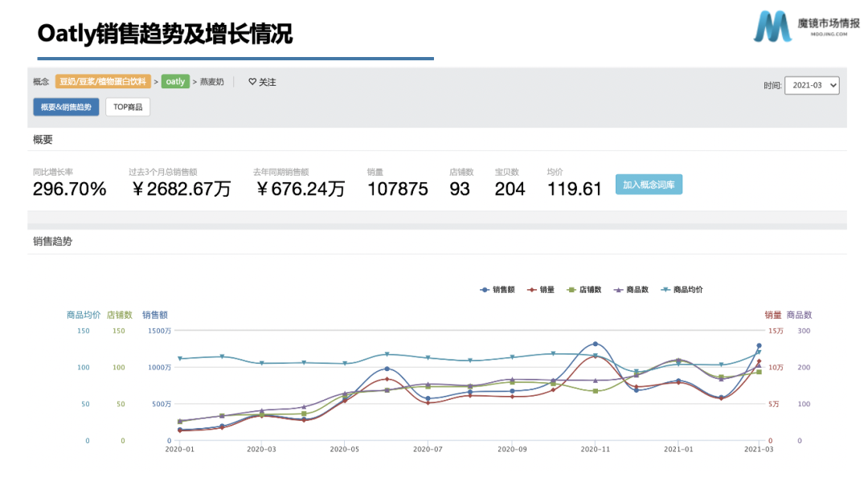
Task: Toggle the 商品数 legend series
Action: click(x=631, y=290)
